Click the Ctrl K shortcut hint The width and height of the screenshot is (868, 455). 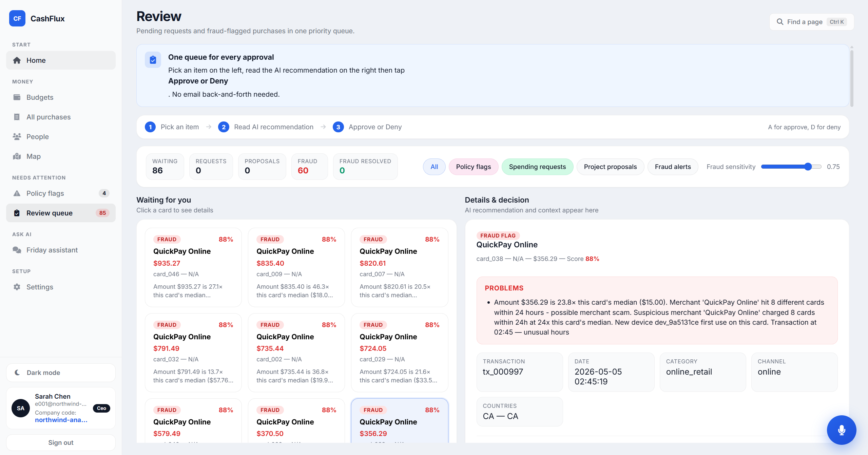point(836,22)
